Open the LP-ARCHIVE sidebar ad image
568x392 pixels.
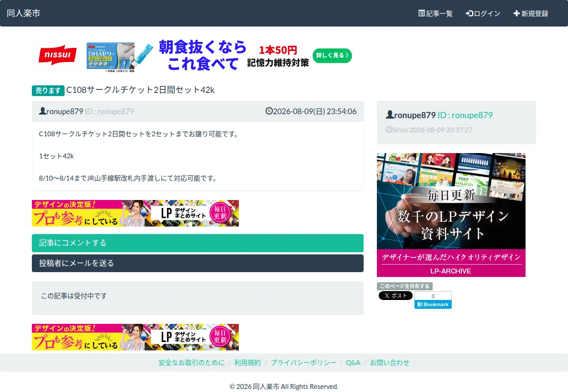[451, 215]
